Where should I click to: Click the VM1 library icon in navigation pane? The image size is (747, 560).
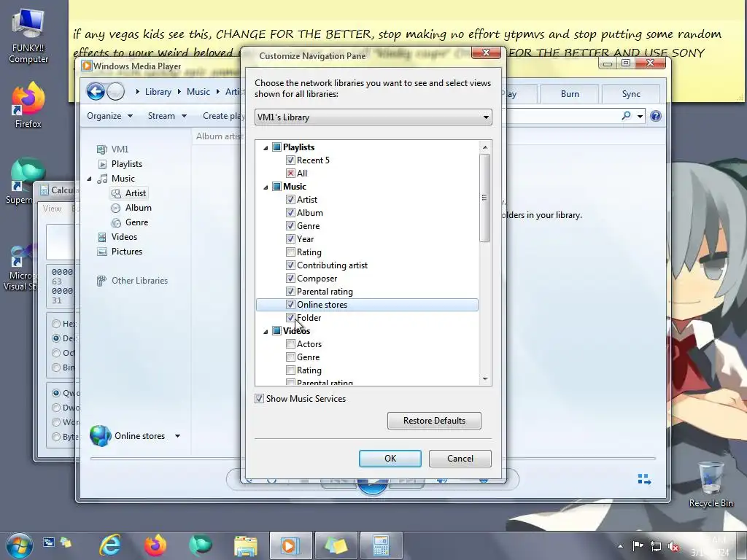pyautogui.click(x=101, y=149)
